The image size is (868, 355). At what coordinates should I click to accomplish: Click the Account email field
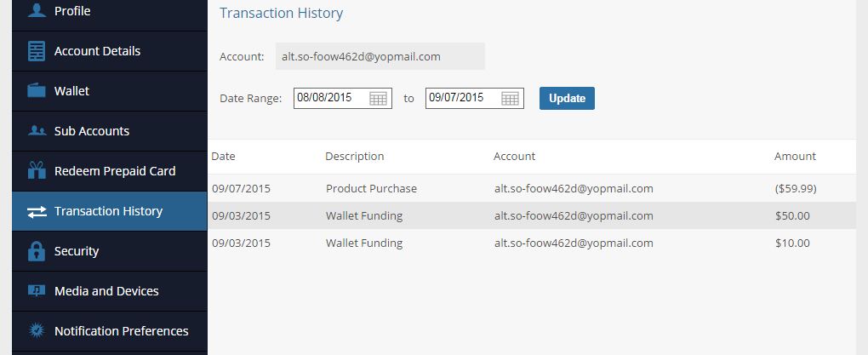[x=380, y=56]
